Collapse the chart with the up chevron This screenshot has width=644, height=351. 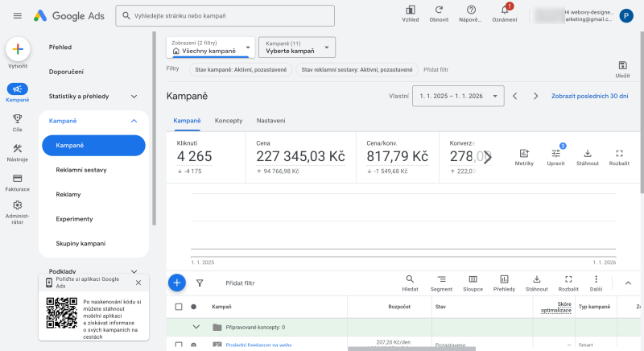tap(628, 283)
